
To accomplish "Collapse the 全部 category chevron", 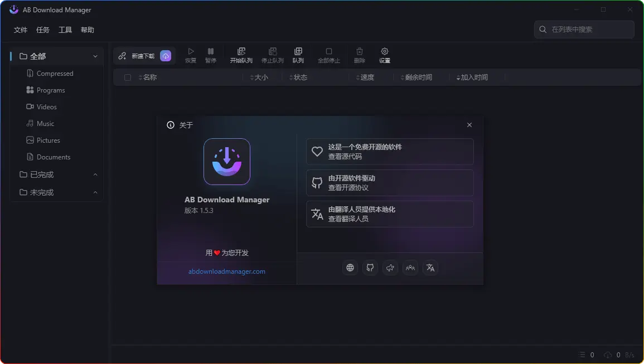I will [x=95, y=56].
